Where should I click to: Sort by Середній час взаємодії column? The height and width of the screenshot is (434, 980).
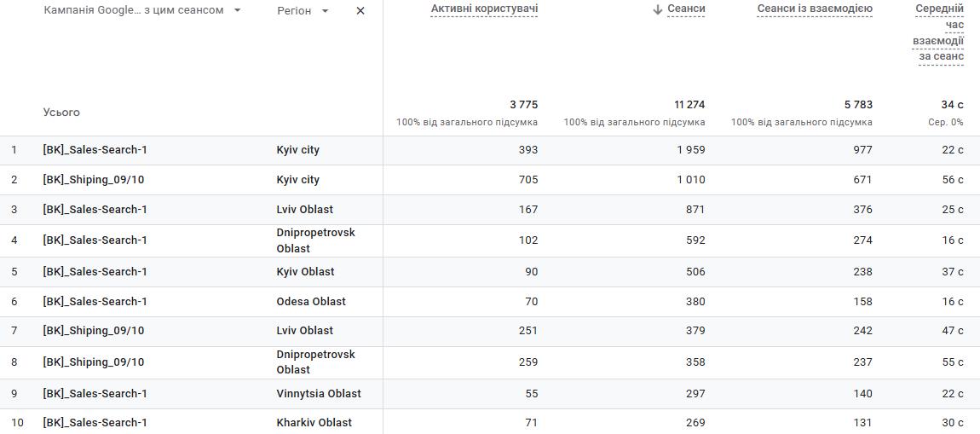pos(938,32)
